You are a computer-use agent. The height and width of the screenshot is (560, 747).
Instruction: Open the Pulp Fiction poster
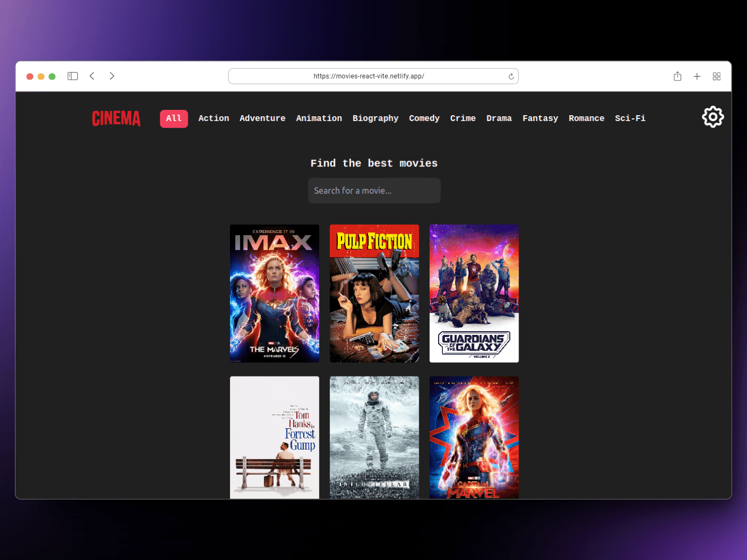click(x=375, y=293)
